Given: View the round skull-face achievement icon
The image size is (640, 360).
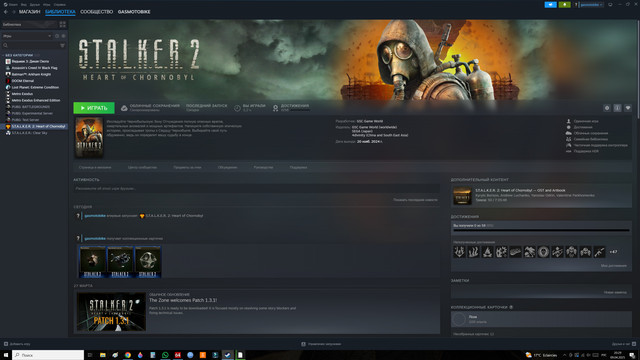Looking at the screenshot, I should pos(543,252).
